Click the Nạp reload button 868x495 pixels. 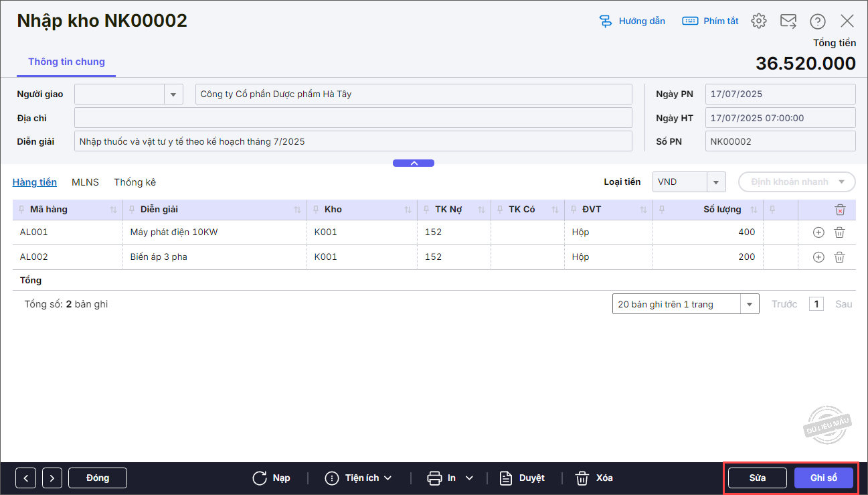[x=272, y=478]
